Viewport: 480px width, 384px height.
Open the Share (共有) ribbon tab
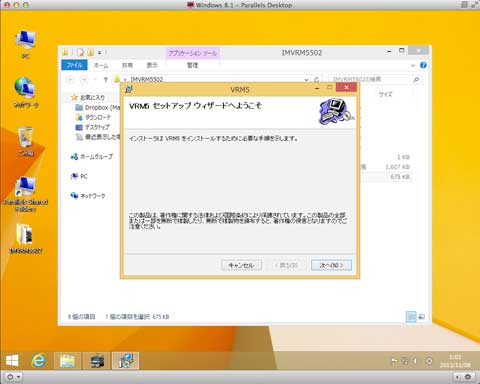click(x=127, y=65)
